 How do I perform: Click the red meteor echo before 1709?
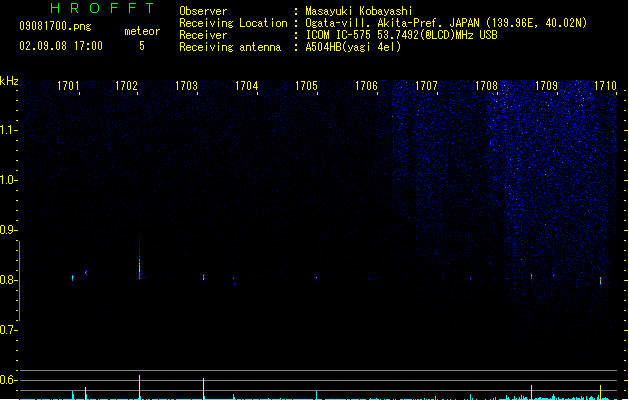(532, 277)
